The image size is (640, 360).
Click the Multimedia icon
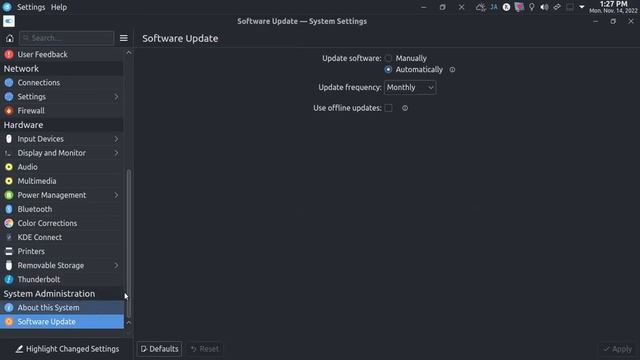pos(9,181)
